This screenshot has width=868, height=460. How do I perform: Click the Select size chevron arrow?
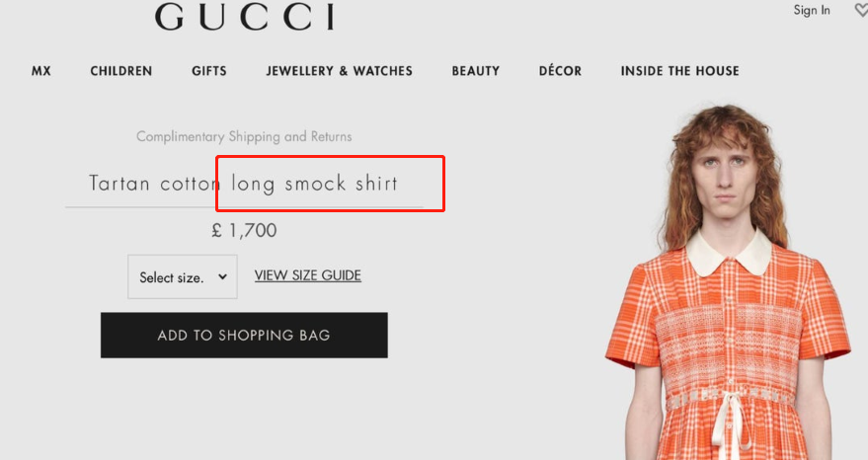click(x=222, y=276)
